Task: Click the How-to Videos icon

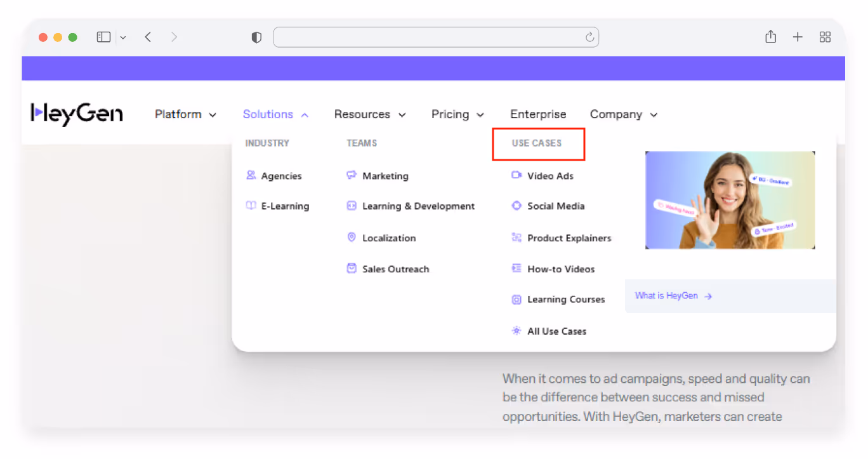Action: [516, 269]
